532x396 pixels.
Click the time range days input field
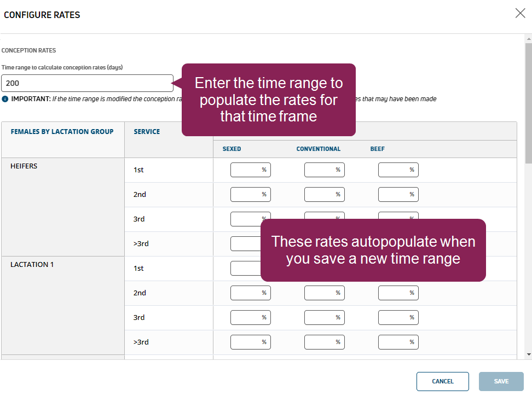pos(87,83)
